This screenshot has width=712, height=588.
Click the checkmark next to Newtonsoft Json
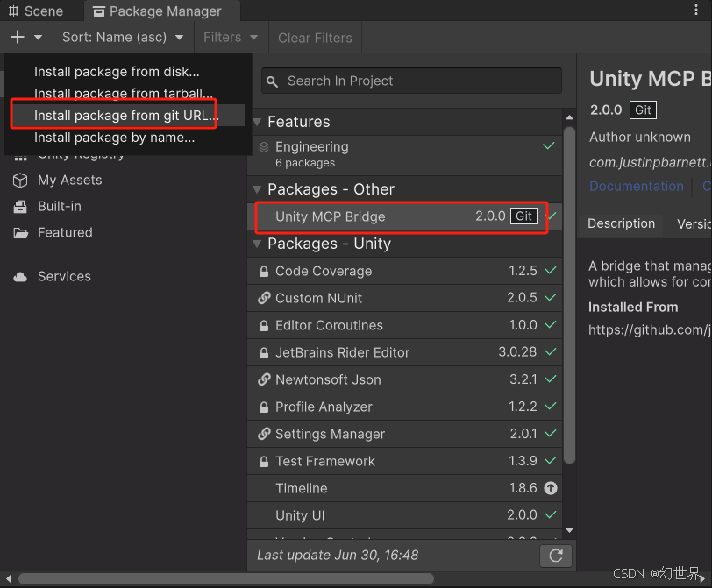coord(549,379)
